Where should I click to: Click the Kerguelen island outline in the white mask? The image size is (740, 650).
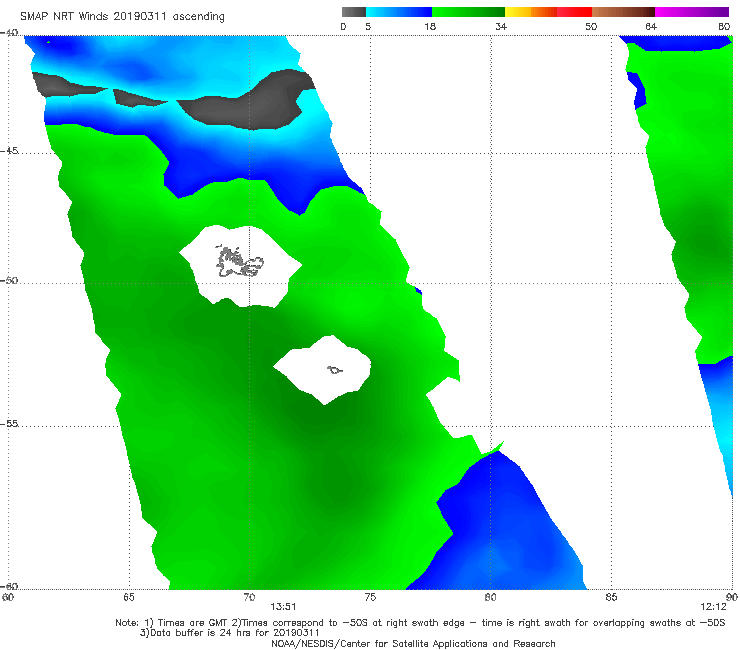239,261
